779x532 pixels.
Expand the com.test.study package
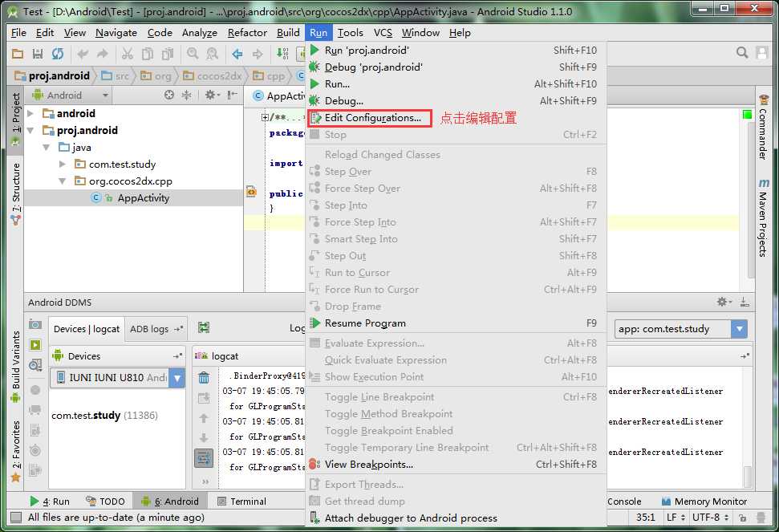pos(63,164)
